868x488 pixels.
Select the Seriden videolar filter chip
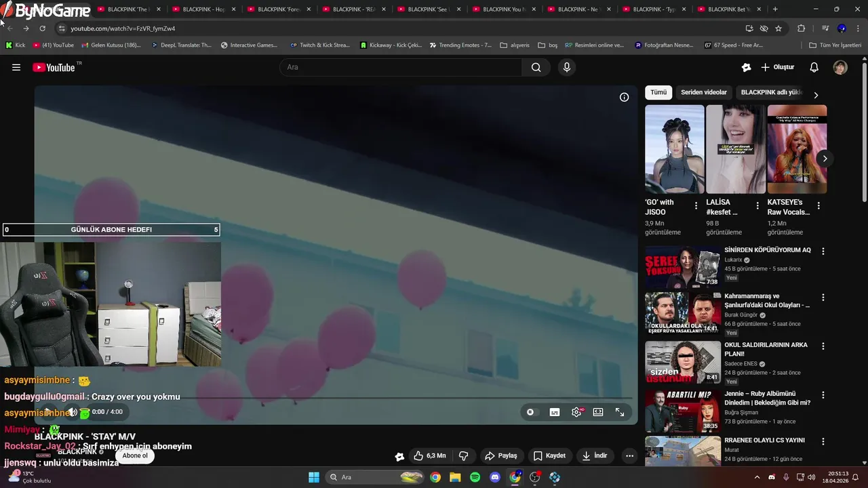[x=704, y=92]
